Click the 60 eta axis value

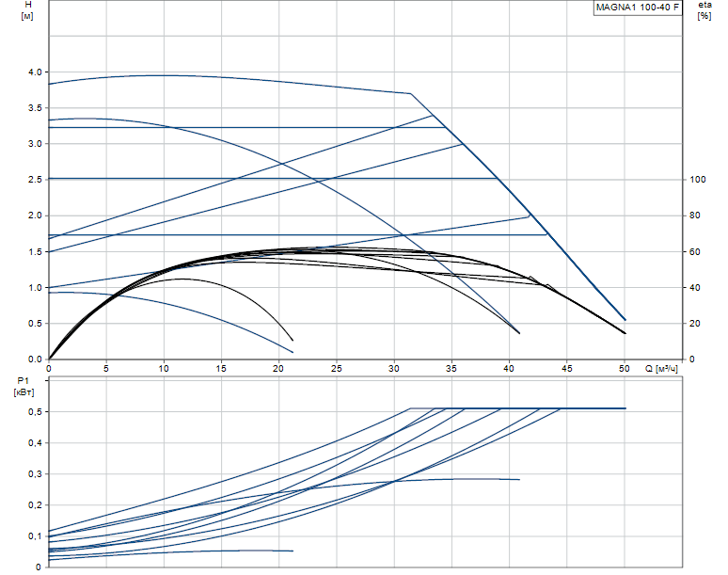coord(695,251)
